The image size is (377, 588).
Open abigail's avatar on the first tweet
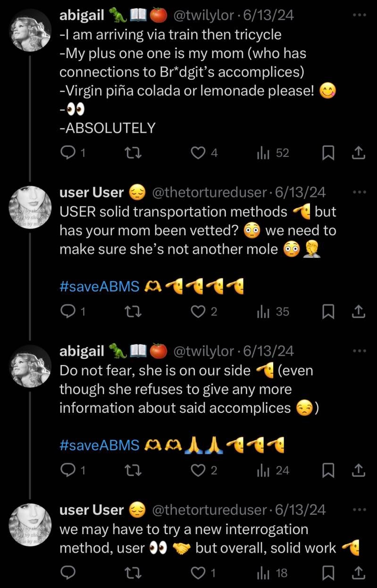click(30, 30)
